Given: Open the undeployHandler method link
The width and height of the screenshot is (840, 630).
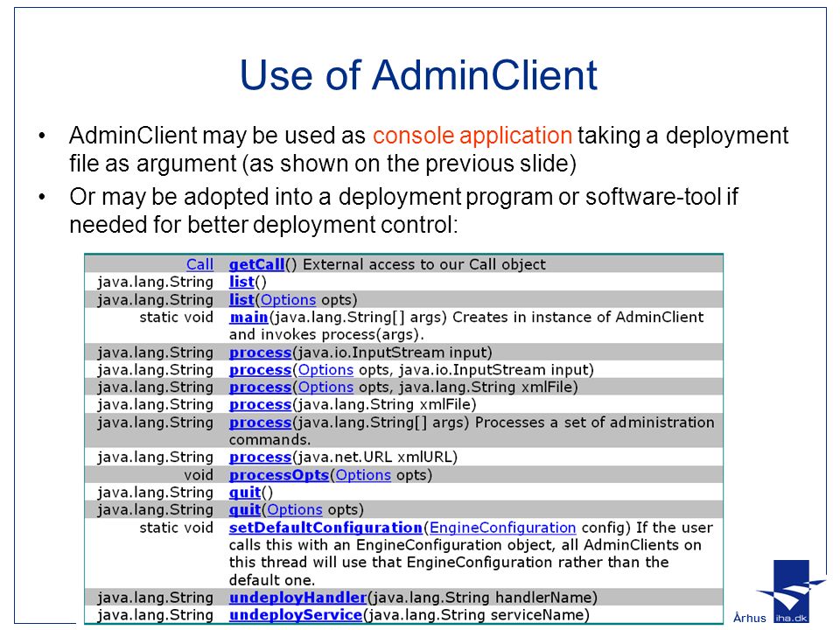Looking at the screenshot, I should [297, 598].
